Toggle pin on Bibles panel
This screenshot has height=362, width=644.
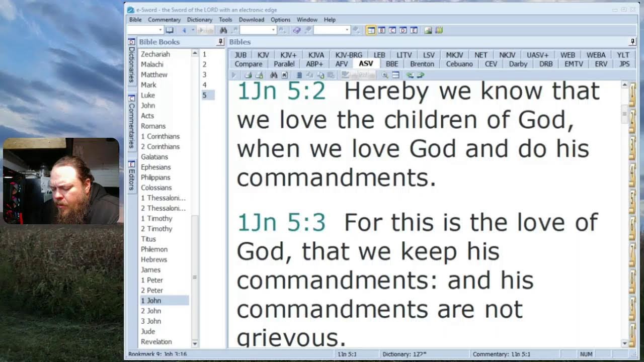(x=632, y=42)
